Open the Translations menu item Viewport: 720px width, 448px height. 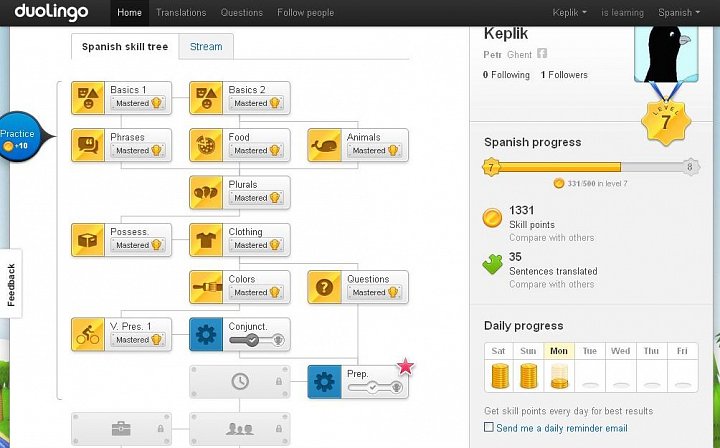coord(181,13)
